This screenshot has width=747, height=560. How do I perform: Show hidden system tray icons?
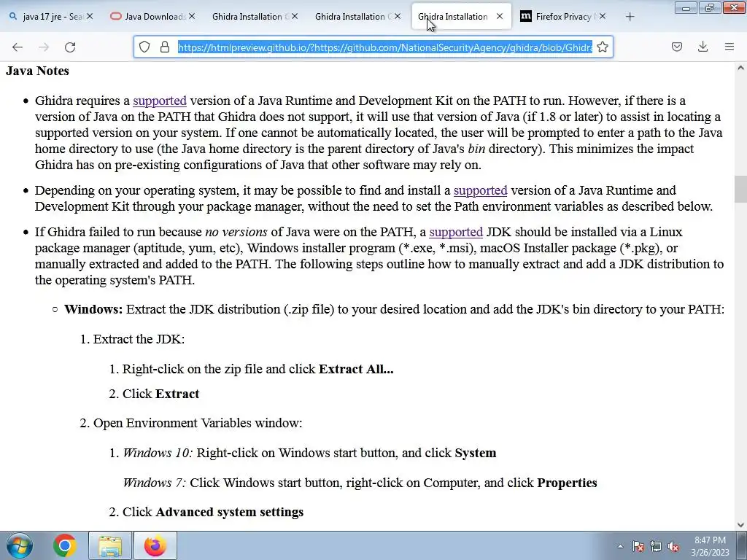(x=620, y=546)
